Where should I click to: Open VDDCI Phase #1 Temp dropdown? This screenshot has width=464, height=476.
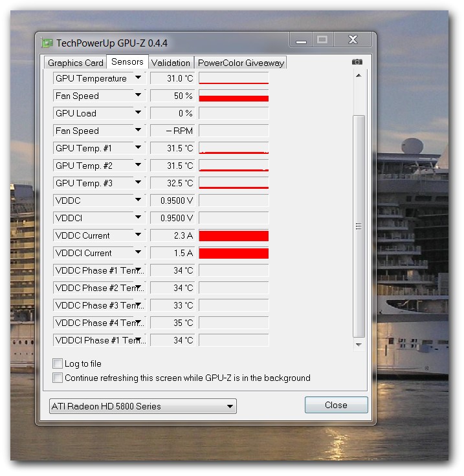pos(138,340)
